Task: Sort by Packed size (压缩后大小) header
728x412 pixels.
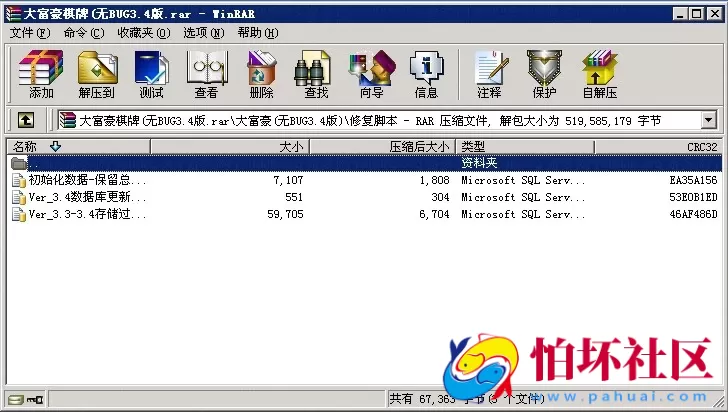Action: click(383, 147)
